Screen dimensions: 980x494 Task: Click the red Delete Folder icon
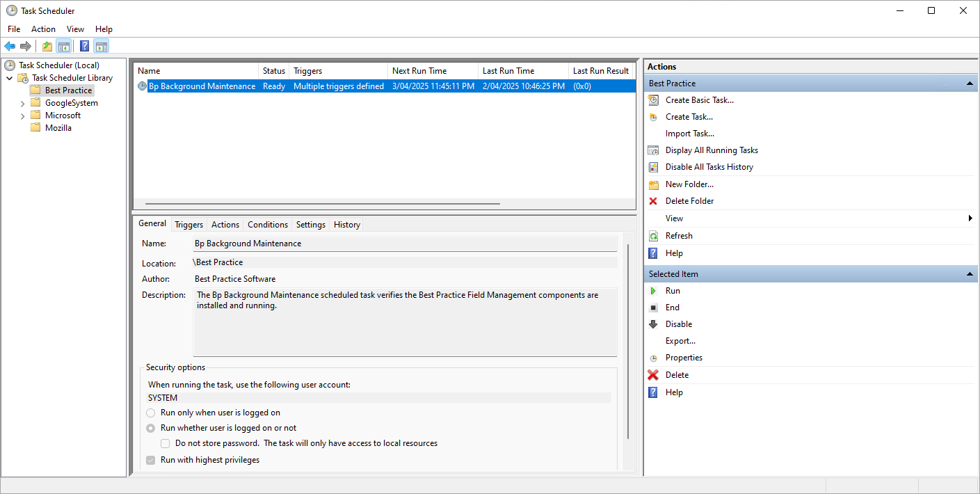(653, 201)
